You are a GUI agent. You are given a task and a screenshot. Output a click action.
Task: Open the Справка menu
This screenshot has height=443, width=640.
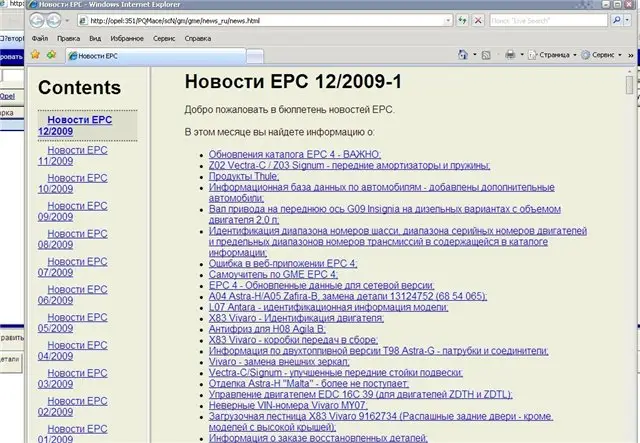pos(198,38)
